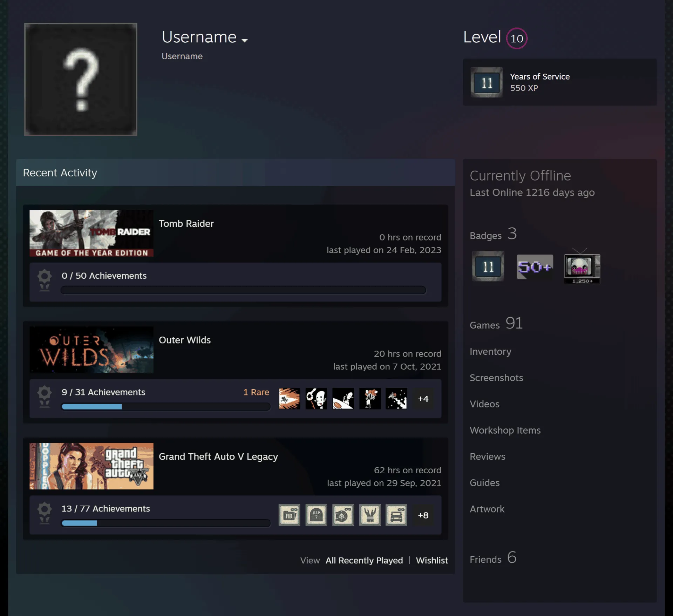673x616 pixels.
Task: Open the Games 91 link
Action: [x=496, y=323]
